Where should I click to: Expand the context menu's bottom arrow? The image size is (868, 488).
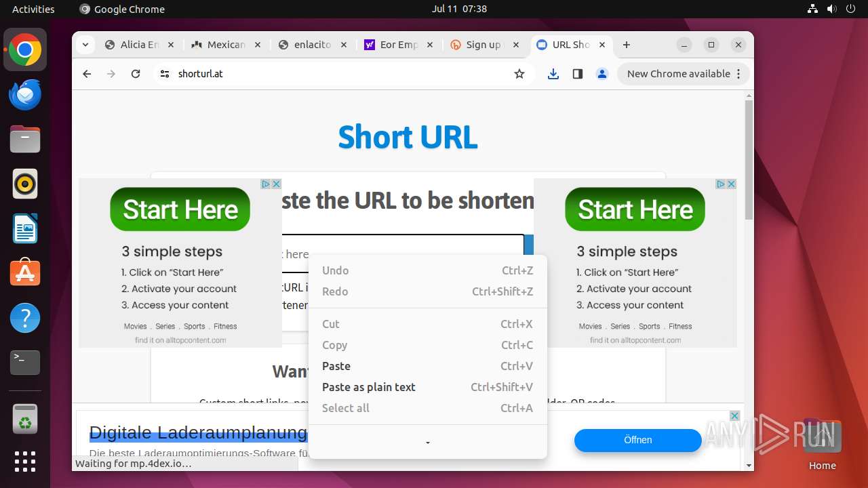coord(428,443)
